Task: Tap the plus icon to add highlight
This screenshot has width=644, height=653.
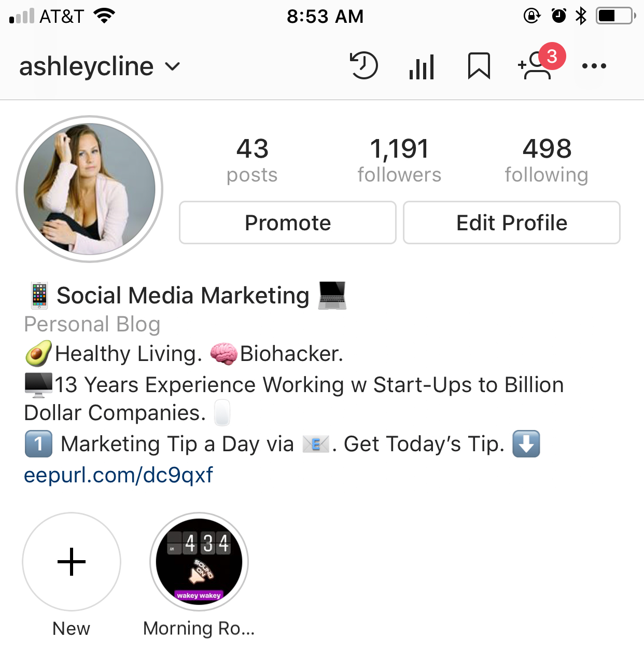Action: pyautogui.click(x=72, y=562)
